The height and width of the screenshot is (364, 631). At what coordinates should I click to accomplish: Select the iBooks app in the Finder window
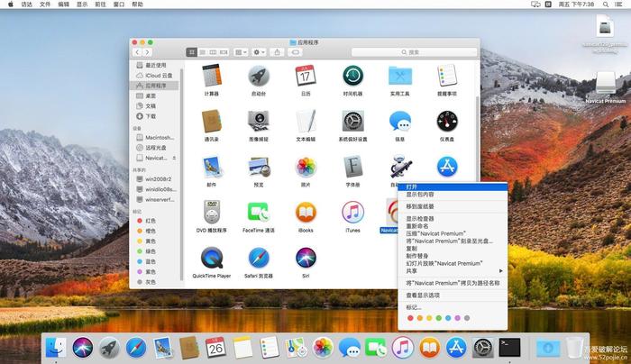306,212
